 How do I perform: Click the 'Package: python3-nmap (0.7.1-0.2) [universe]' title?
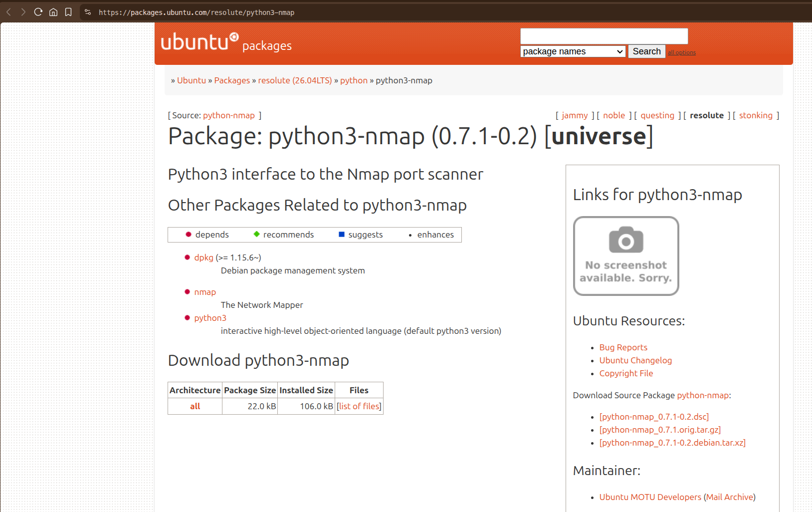410,136
